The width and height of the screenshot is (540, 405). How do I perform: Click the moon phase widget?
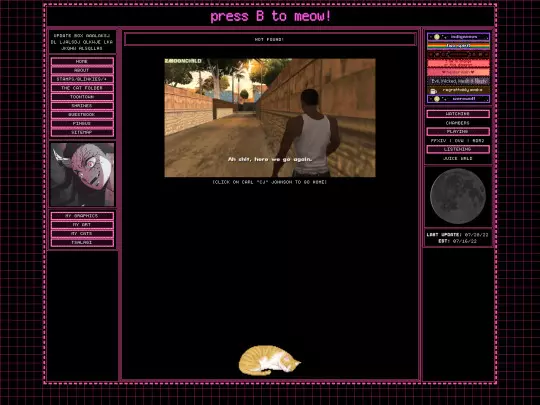point(458,196)
